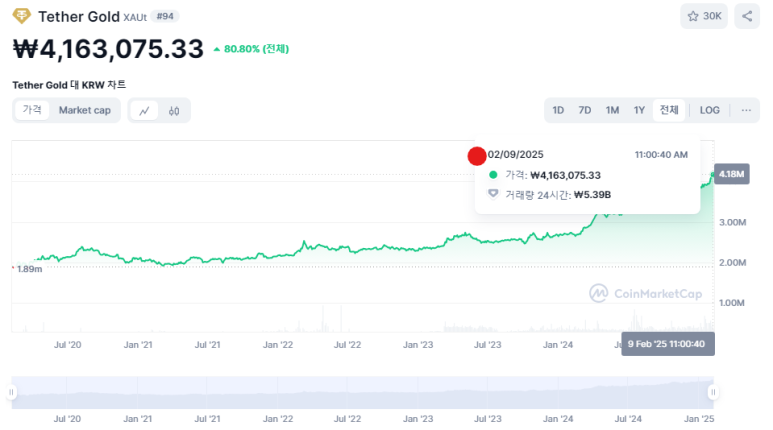773x430 pixels.
Task: Select the Market cap tab
Action: pos(85,110)
